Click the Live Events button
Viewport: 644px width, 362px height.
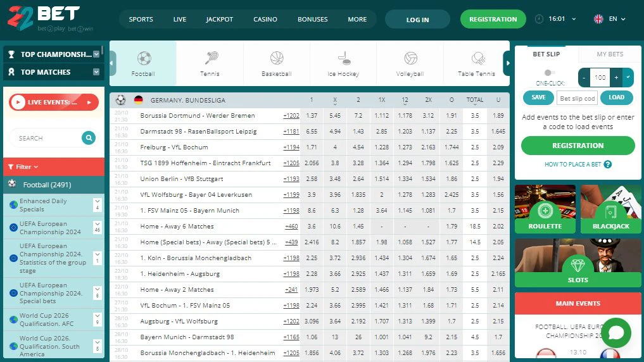[x=54, y=102]
